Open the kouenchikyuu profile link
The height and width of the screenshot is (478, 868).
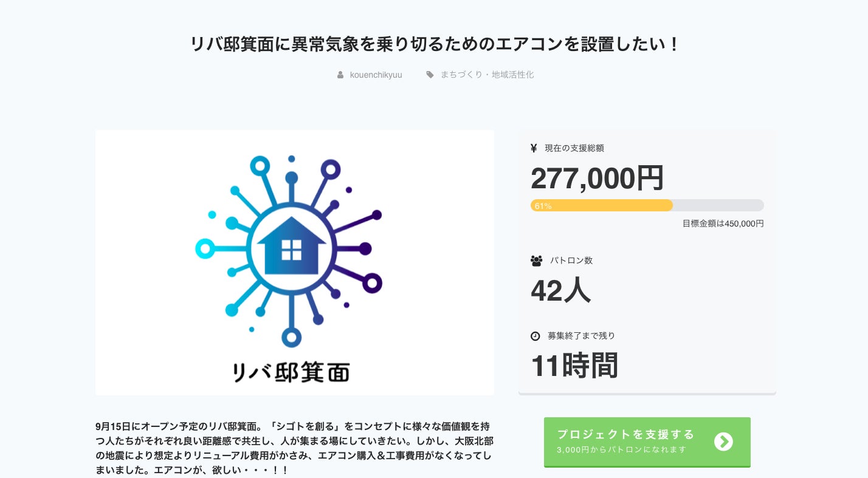pyautogui.click(x=376, y=75)
